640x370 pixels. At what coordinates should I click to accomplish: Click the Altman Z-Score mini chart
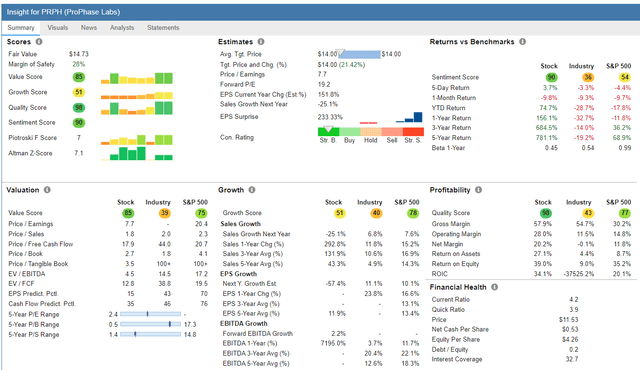(x=137, y=153)
